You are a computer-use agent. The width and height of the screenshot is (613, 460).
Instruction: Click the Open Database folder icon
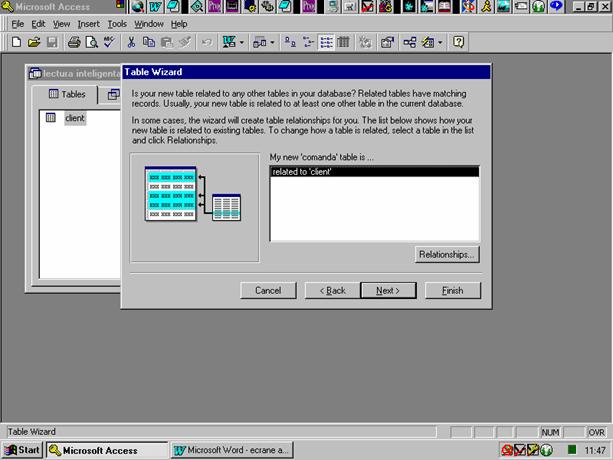34,42
